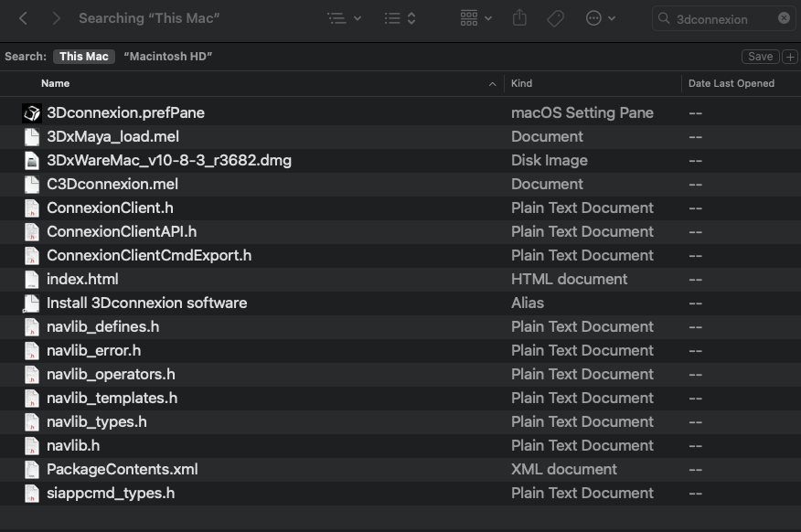Clear the search field text
Screen dimensions: 801x532
pyautogui.click(x=784, y=18)
